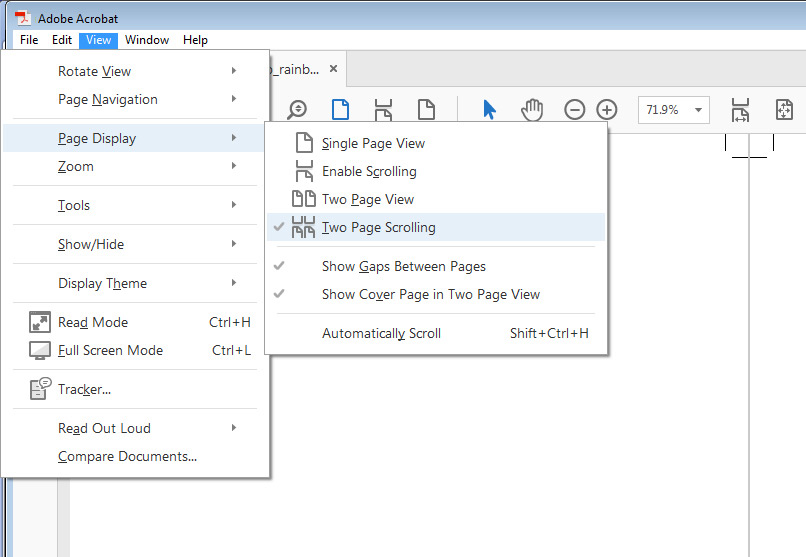Screen dimensions: 806x557
Task: Toggle Show Gaps Between Pages option
Action: 403,267
